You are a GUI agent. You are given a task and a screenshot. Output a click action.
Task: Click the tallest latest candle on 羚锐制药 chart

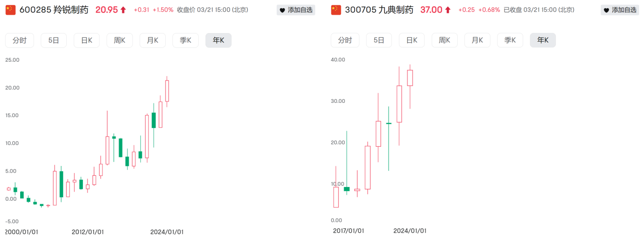pyautogui.click(x=167, y=91)
